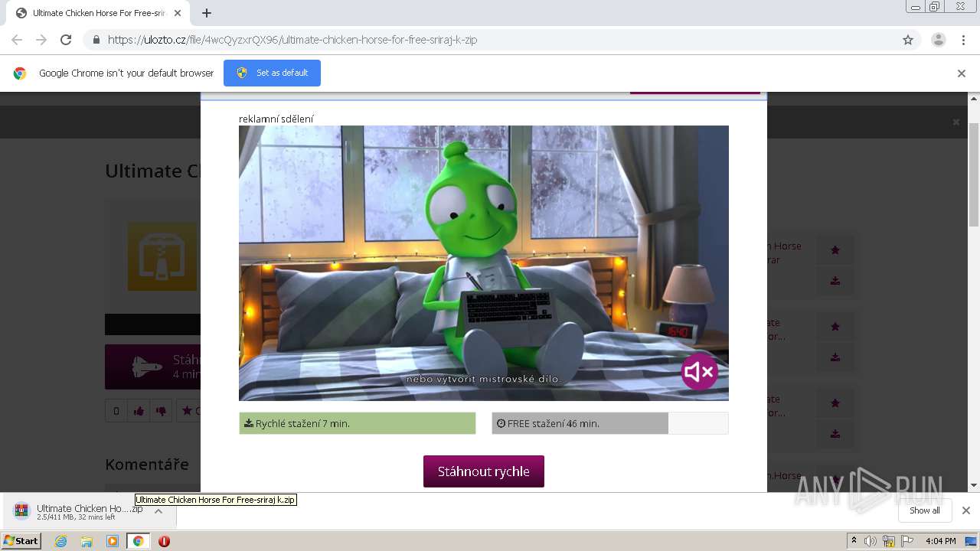
Task: Click the green Rychlé stažení 7 min bar
Action: tap(358, 423)
